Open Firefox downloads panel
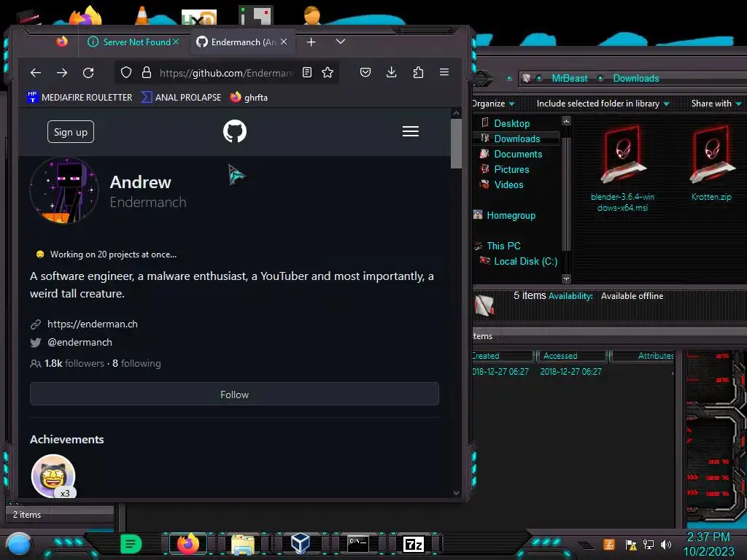 click(391, 72)
